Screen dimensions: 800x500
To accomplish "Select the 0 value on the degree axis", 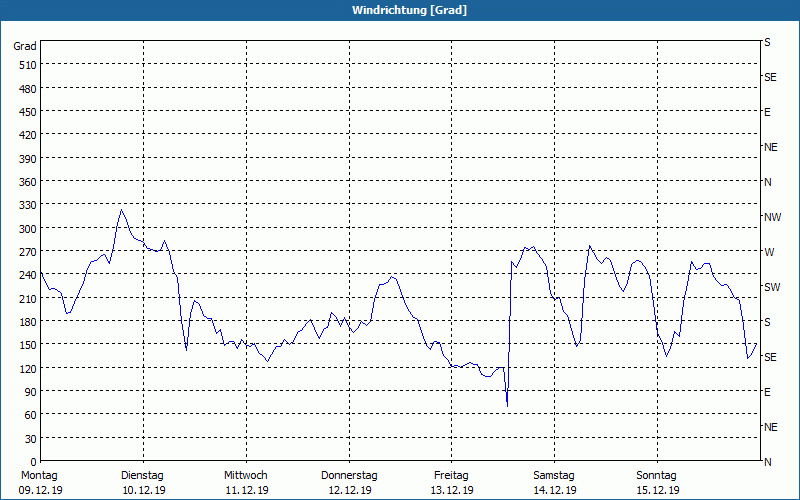I will (x=34, y=462).
